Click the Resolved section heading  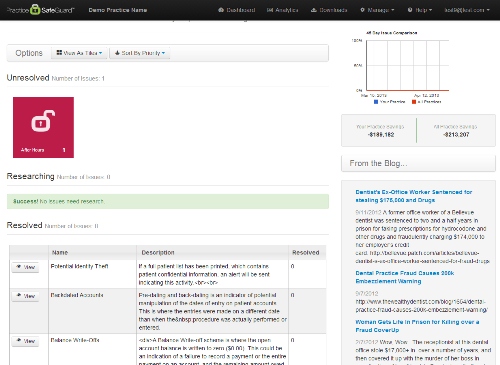[x=24, y=225]
